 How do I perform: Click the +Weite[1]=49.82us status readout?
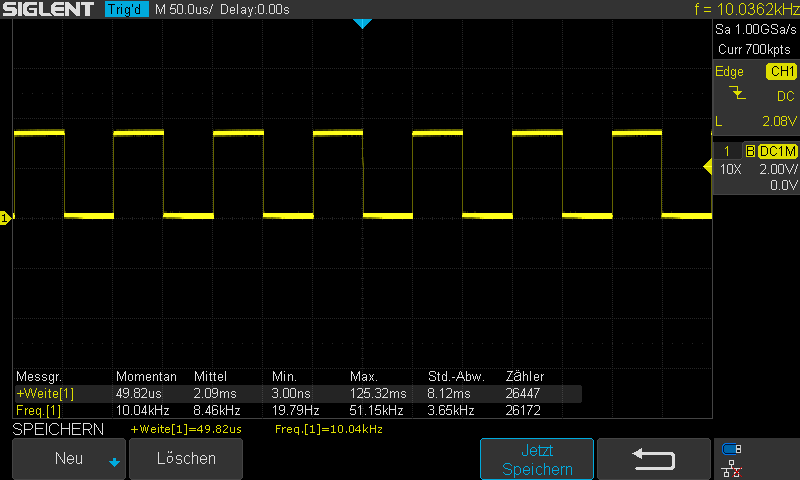(186, 430)
